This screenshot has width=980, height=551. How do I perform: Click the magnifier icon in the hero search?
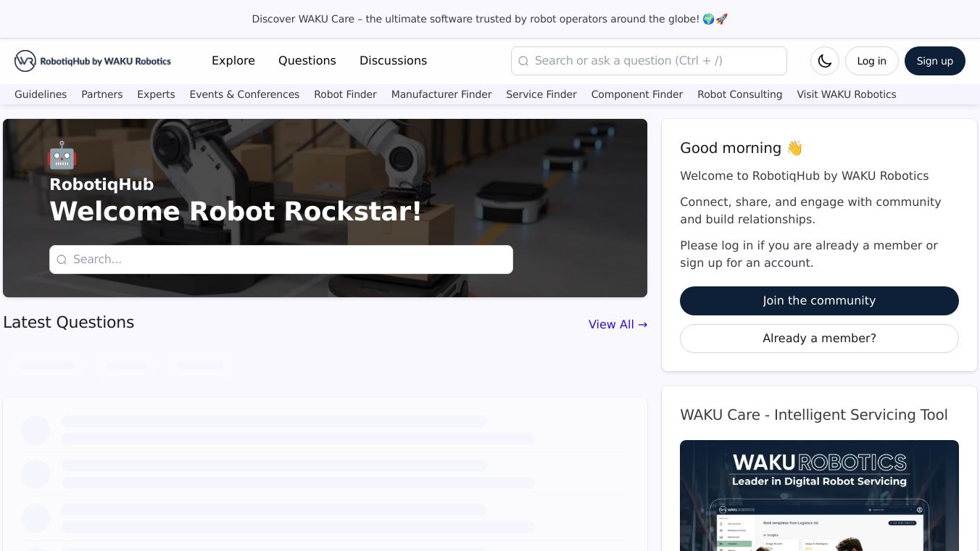tap(62, 260)
